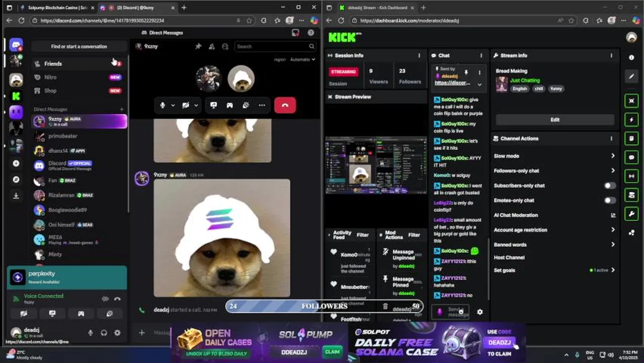Open more options ellipsis in Discord call
Viewport: 644px width, 363px height.
coord(262,105)
